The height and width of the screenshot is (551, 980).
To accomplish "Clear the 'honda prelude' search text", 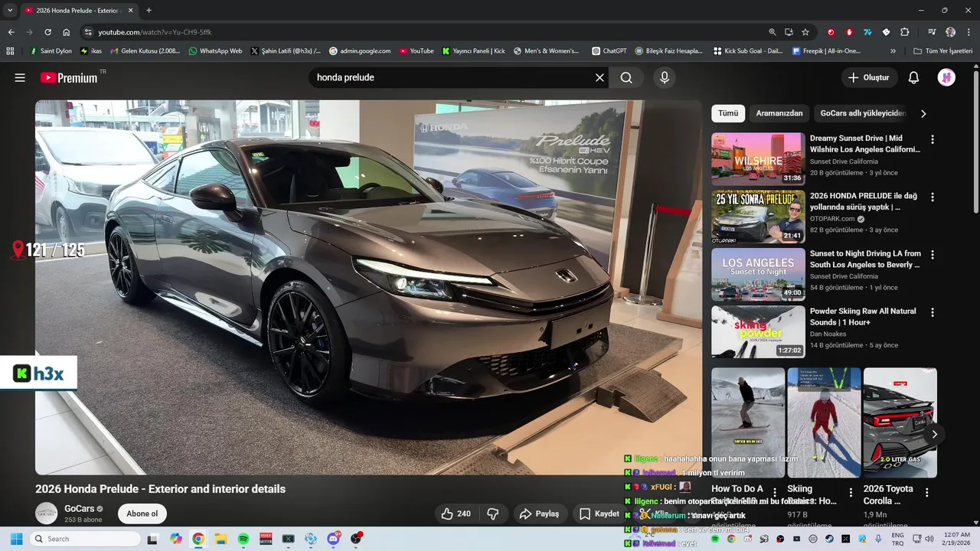I will 599,77.
